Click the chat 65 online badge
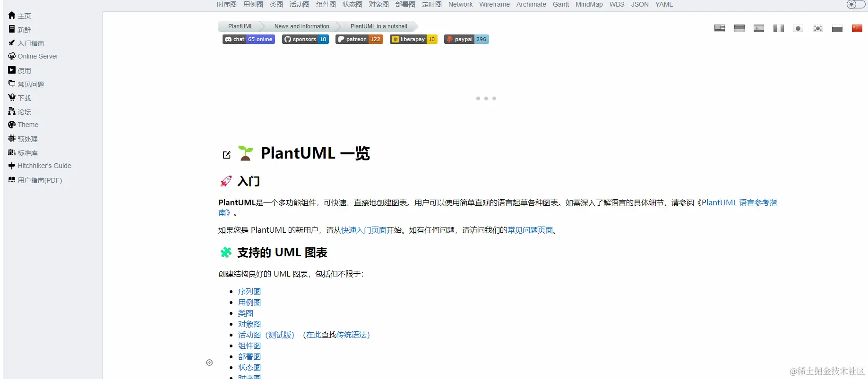This screenshot has width=868, height=379. pos(249,39)
